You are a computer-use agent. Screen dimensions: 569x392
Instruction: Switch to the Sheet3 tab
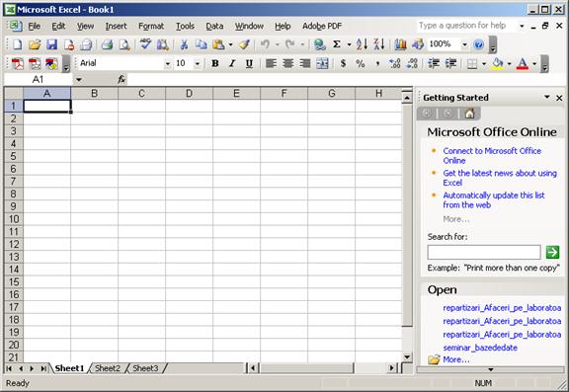[145, 368]
